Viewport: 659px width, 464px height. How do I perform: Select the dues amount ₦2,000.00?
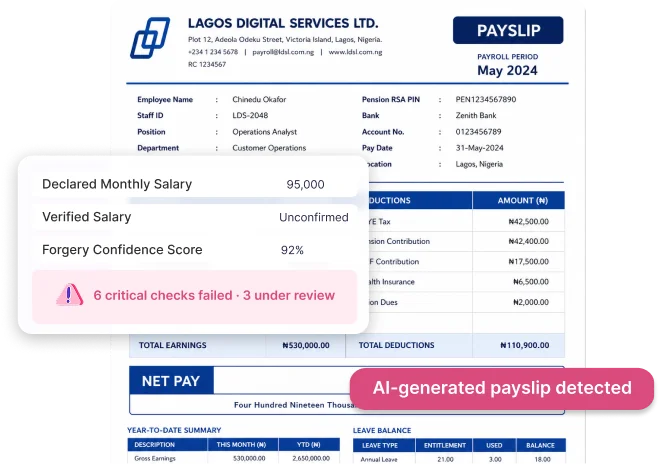pos(530,302)
